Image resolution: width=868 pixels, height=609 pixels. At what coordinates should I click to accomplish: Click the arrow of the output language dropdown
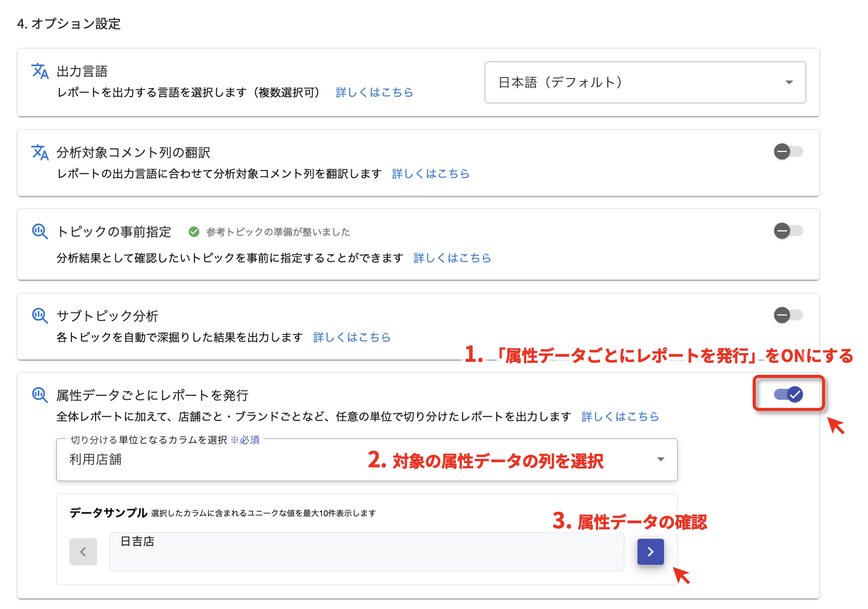click(789, 83)
